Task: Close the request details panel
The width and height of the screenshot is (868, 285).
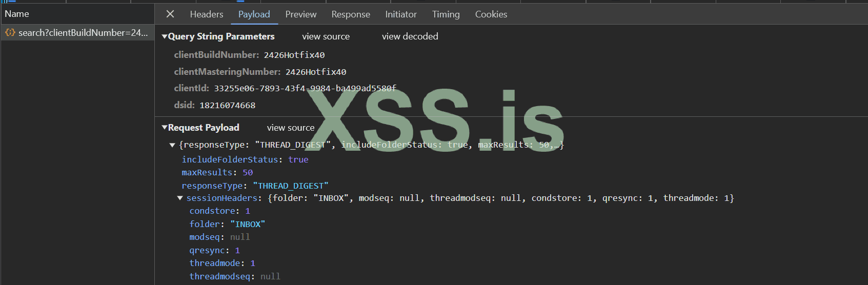Action: click(x=170, y=14)
